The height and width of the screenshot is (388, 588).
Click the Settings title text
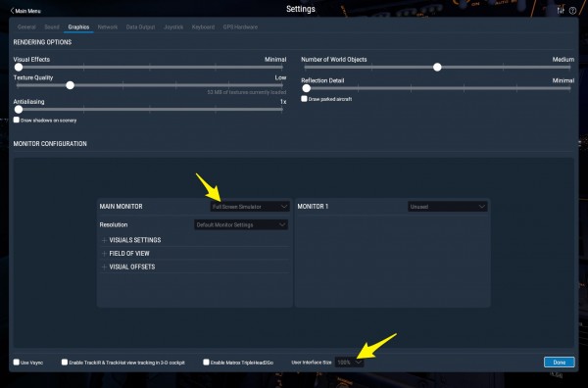[x=301, y=9]
